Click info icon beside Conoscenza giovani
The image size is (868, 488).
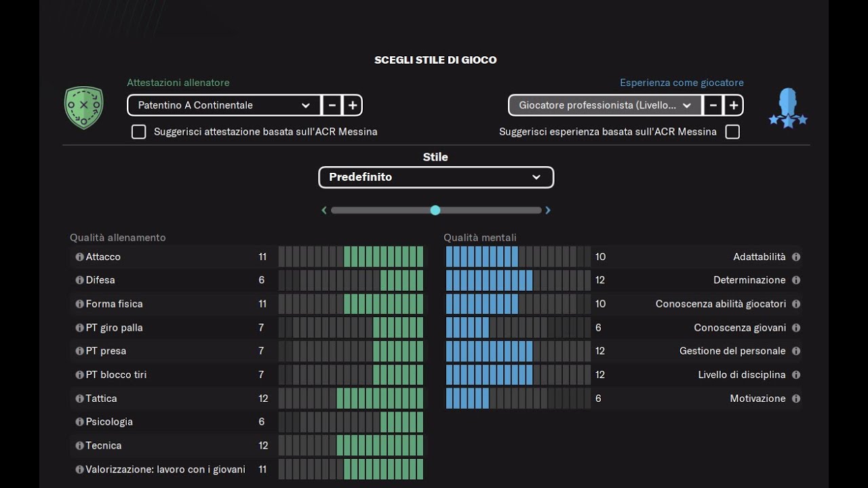coord(796,327)
